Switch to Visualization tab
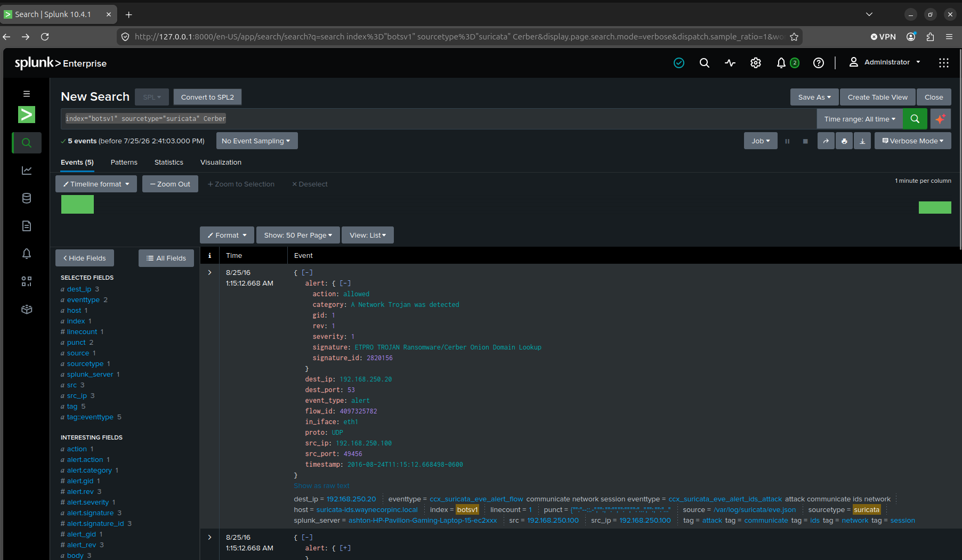The height and width of the screenshot is (560, 962). [221, 163]
